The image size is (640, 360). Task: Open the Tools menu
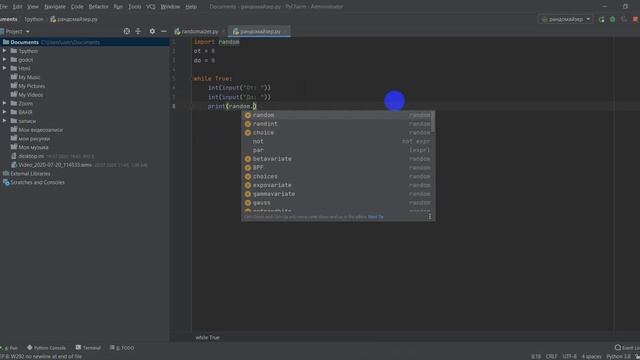click(135, 7)
